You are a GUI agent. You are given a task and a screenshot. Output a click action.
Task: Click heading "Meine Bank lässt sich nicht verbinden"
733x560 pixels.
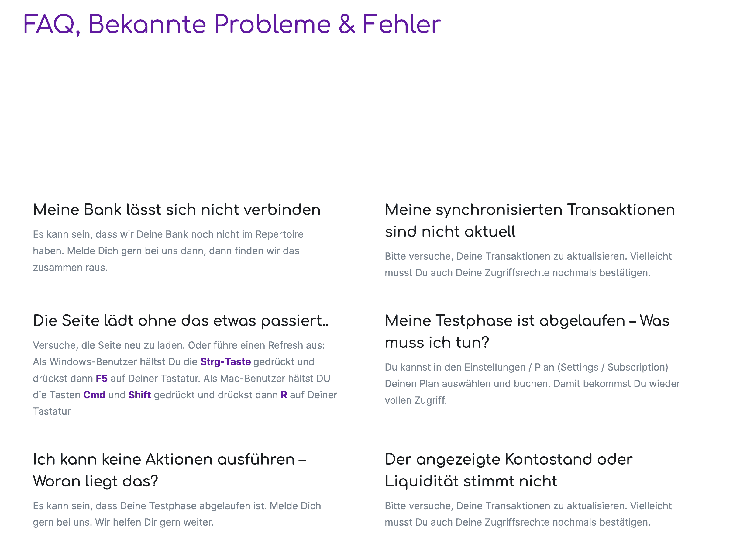(177, 210)
